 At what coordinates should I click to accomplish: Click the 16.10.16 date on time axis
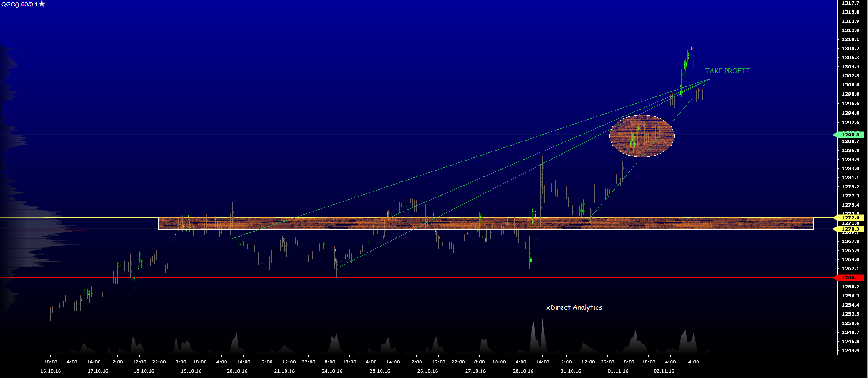tap(50, 371)
